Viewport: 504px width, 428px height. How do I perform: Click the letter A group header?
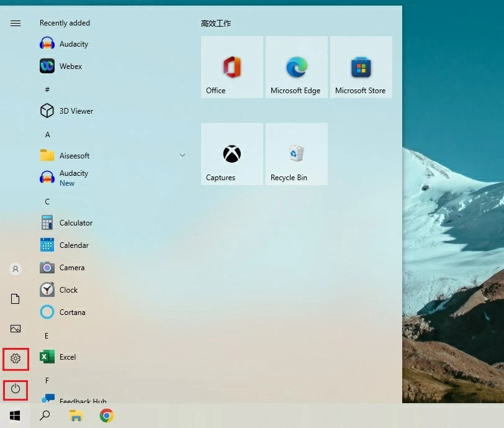[x=48, y=135]
